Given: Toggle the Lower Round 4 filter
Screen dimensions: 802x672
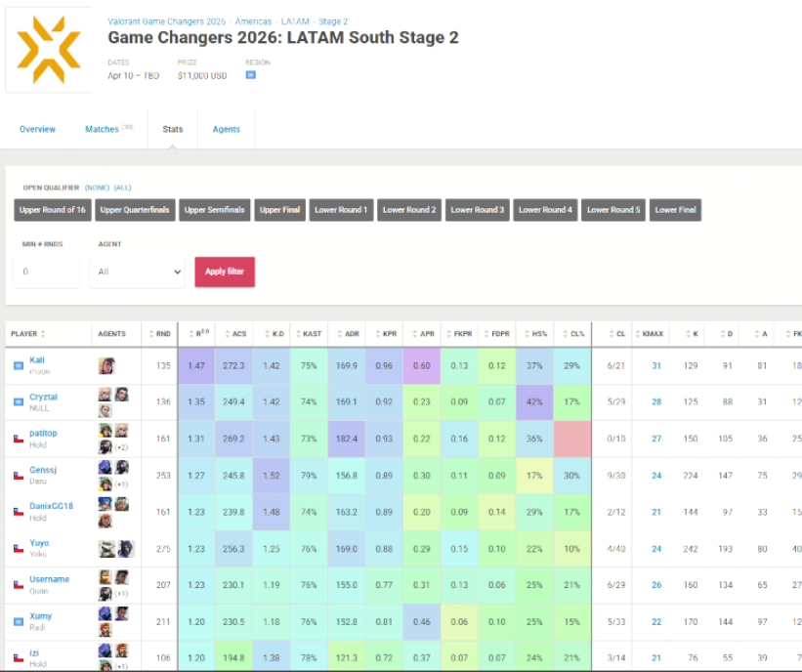Looking at the screenshot, I should pyautogui.click(x=545, y=210).
